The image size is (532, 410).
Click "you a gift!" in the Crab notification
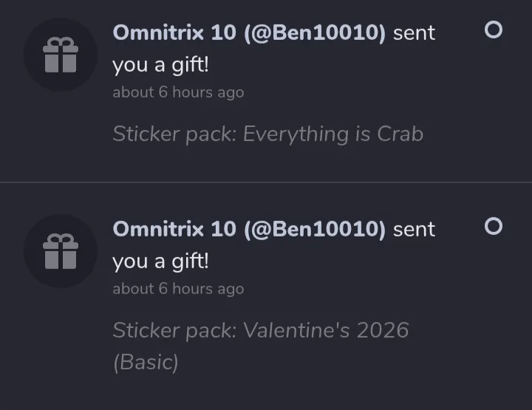[160, 65]
